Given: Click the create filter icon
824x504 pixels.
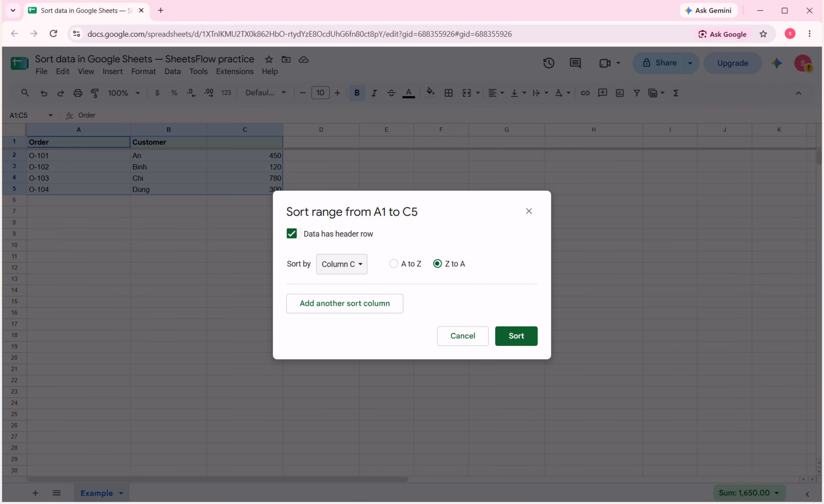Looking at the screenshot, I should [637, 93].
